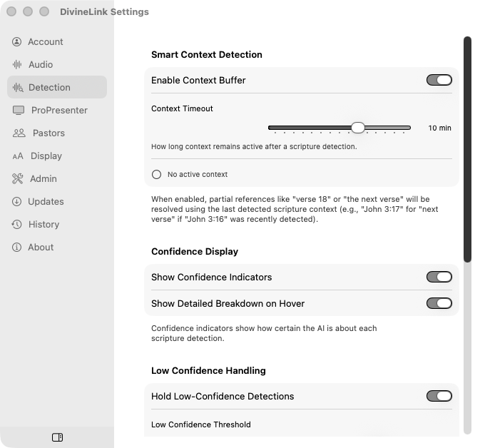Click the Account person icon in sidebar
The width and height of the screenshot is (485, 448).
click(x=16, y=42)
